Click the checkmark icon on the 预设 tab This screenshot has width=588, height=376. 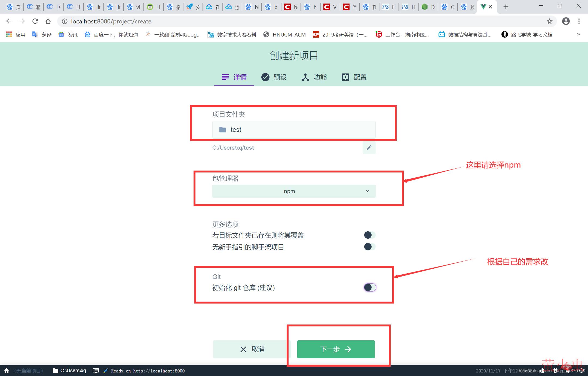(266, 77)
